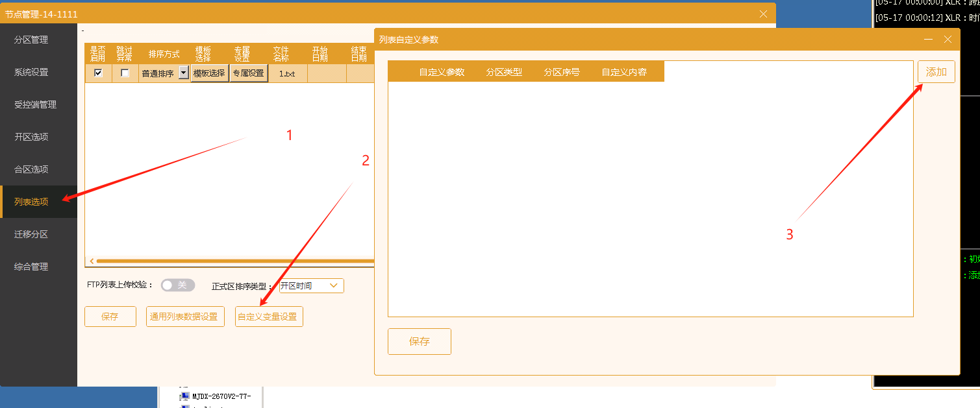
Task: Minimize the 列表自定义参数 dialog
Action: tap(928, 40)
